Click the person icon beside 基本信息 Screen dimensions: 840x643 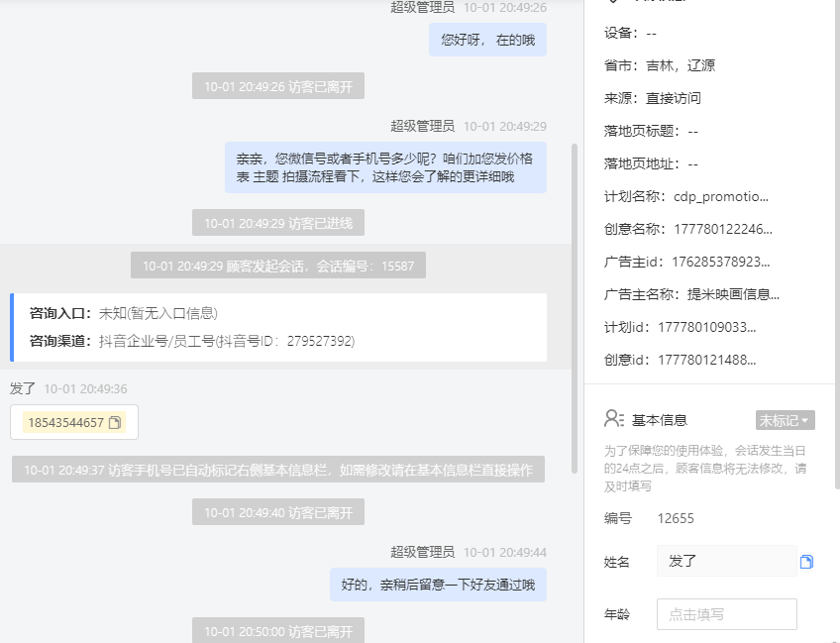pyautogui.click(x=614, y=419)
